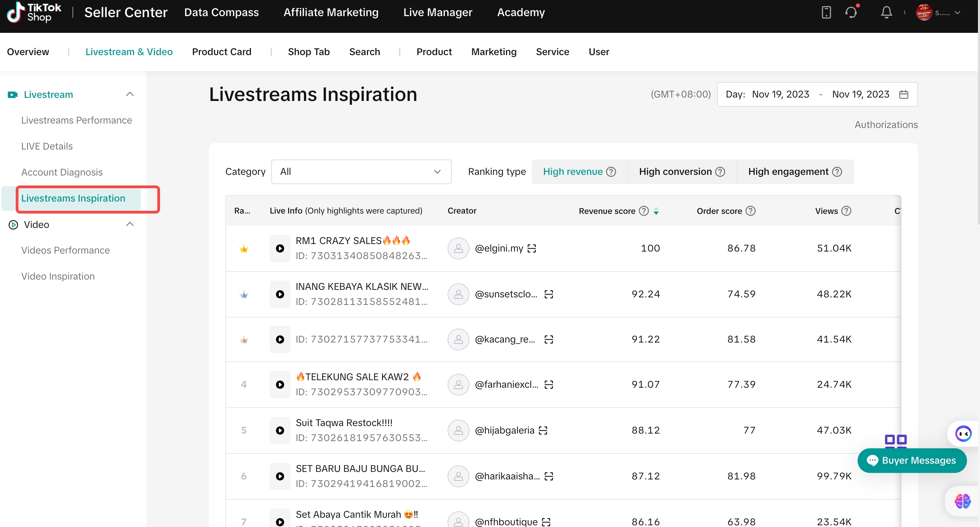Sort table by Revenue score arrow
Viewport: 980px width, 527px height.
[x=656, y=211]
